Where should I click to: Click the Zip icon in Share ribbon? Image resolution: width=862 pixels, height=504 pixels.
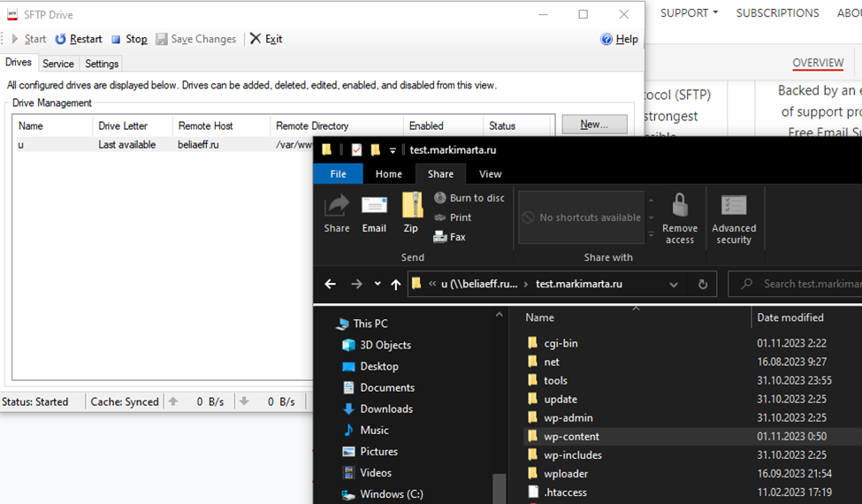[412, 206]
